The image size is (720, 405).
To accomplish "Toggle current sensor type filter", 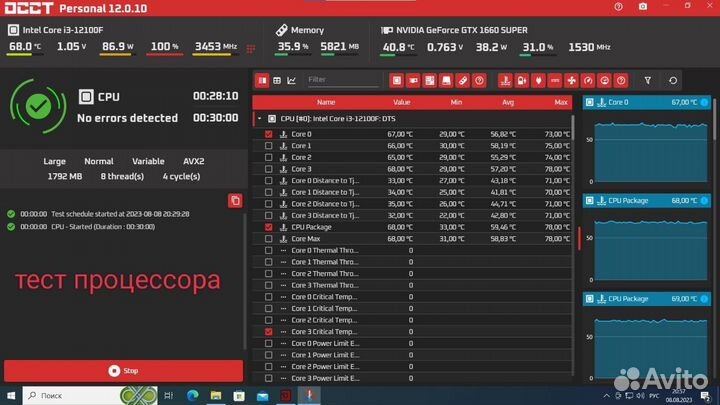I will [x=555, y=80].
